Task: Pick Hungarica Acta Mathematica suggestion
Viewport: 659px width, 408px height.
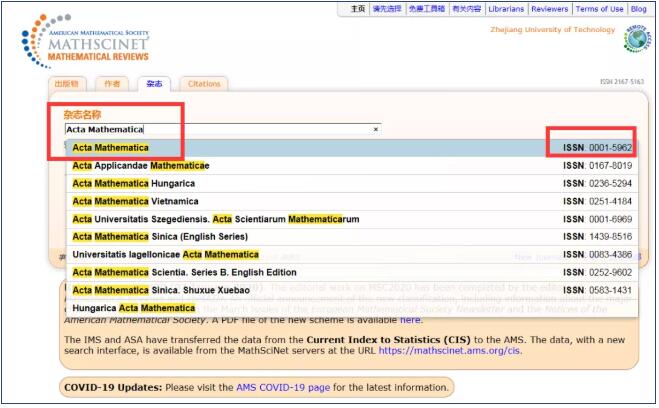Action: tap(133, 308)
